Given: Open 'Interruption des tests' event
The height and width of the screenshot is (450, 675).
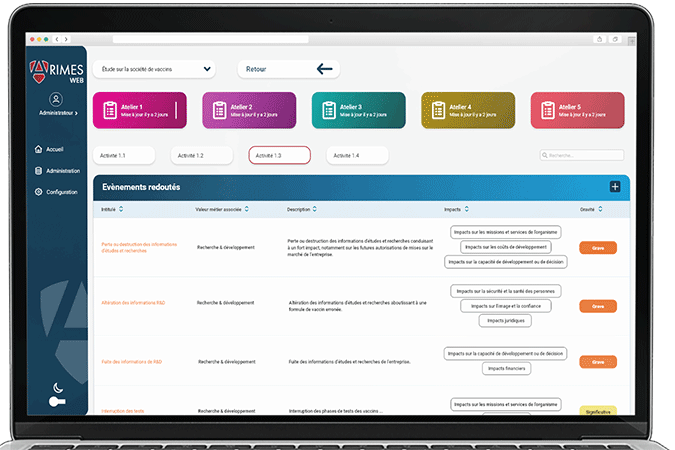Looking at the screenshot, I should point(123,411).
